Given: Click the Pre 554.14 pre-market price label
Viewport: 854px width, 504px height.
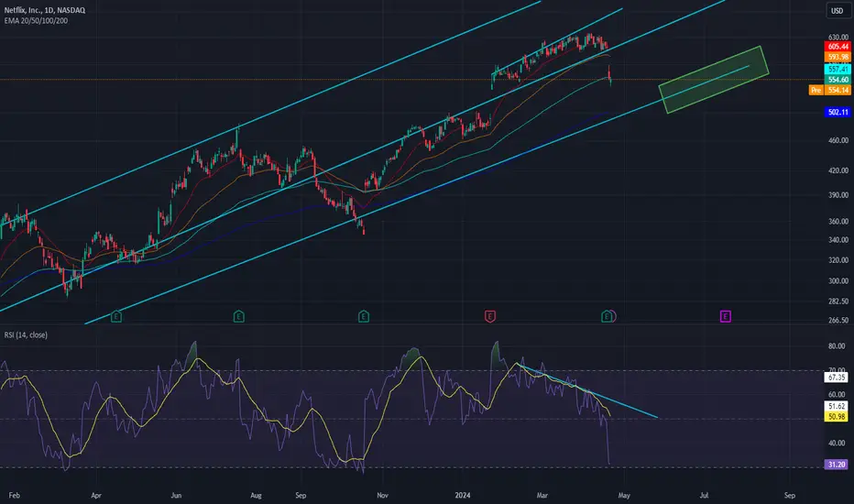Looking at the screenshot, I should point(830,90).
